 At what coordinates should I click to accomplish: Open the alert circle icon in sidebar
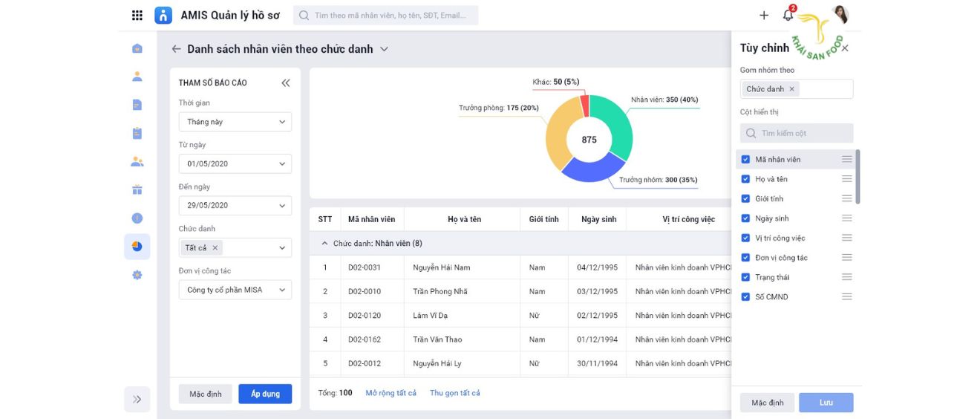click(x=137, y=218)
